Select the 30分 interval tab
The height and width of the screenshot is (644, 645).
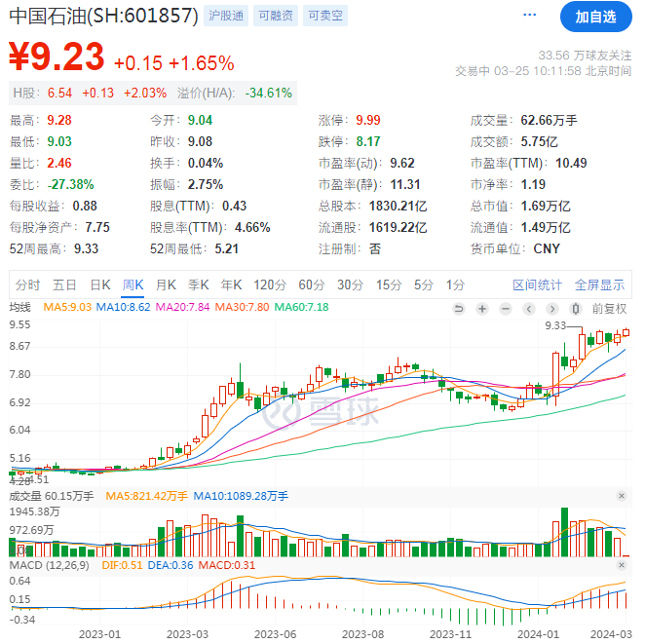coord(351,284)
